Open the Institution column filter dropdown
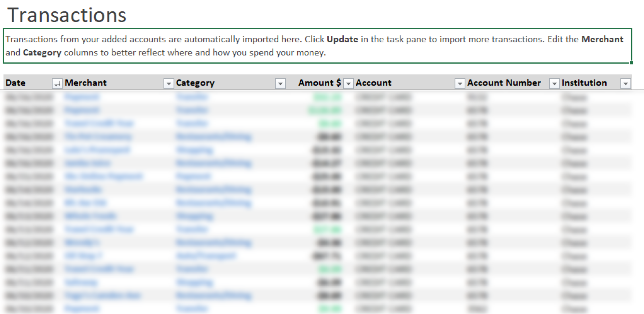Viewport: 644px width, 314px height. pos(626,83)
